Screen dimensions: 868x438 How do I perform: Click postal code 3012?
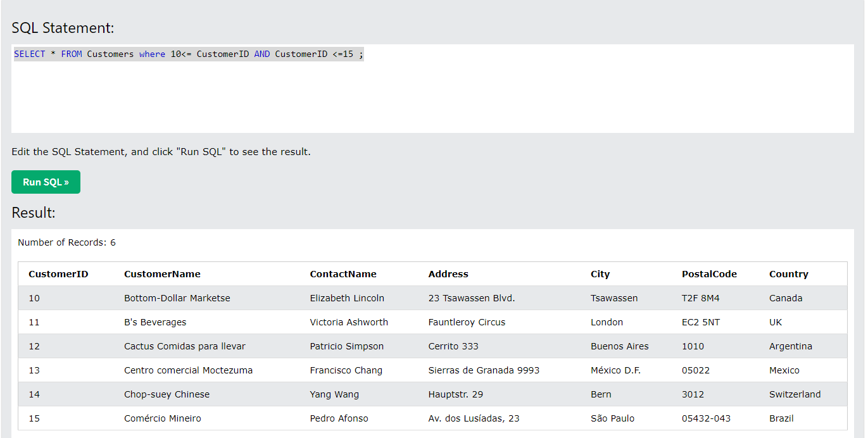point(693,394)
